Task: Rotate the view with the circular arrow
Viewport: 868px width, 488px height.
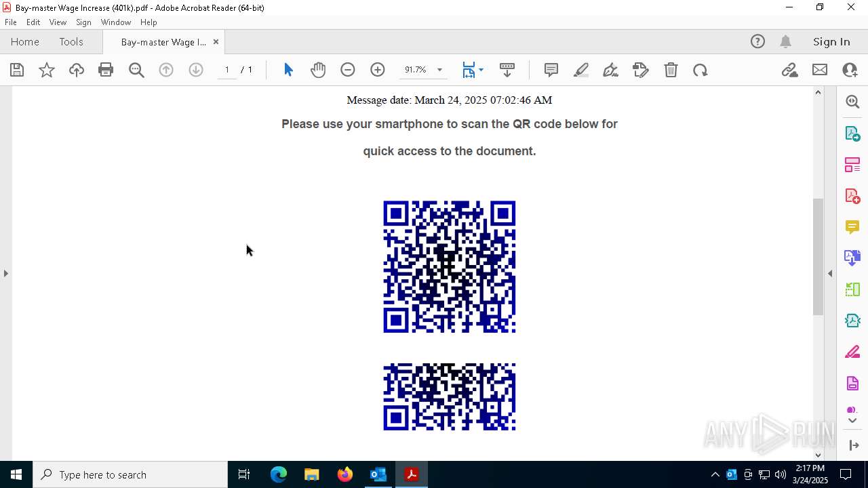Action: point(701,70)
